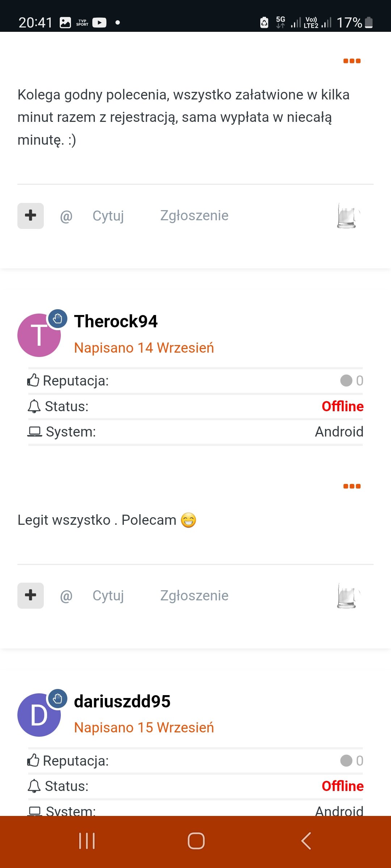Image resolution: width=391 pixels, height=868 pixels.
Task: Tap the @ mention icon on first post
Action: (66, 216)
